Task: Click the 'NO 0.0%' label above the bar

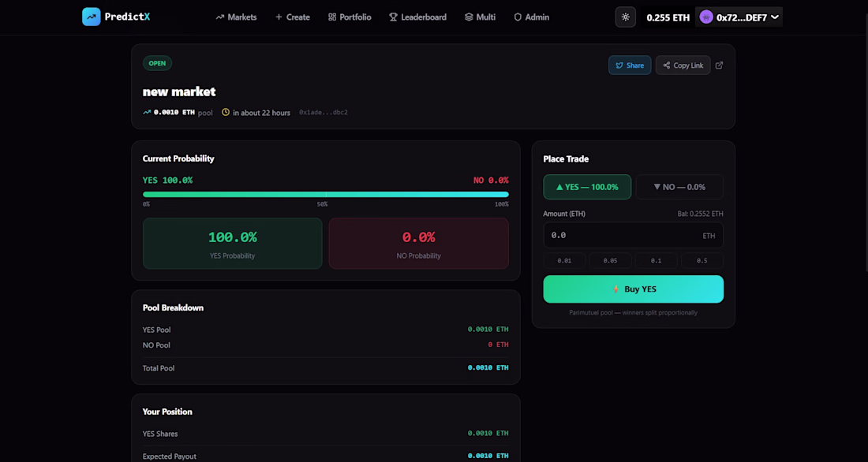Action: (x=491, y=181)
